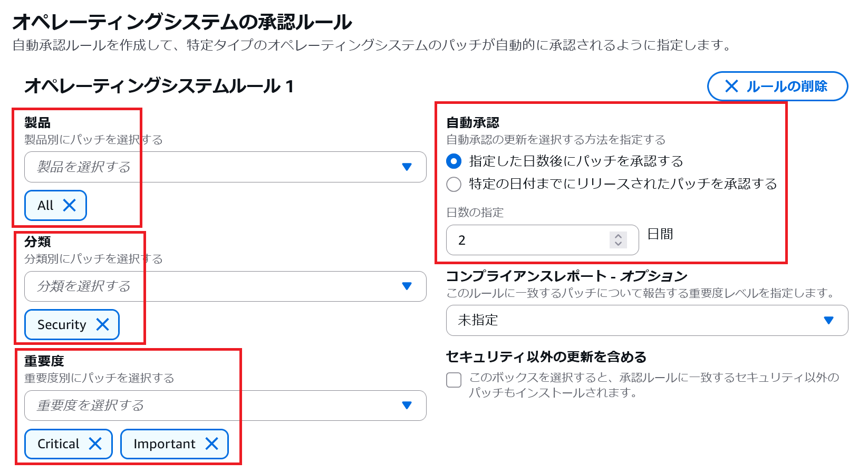The image size is (868, 472).
Task: Open the 製品を選択する dropdown
Action: (x=211, y=167)
